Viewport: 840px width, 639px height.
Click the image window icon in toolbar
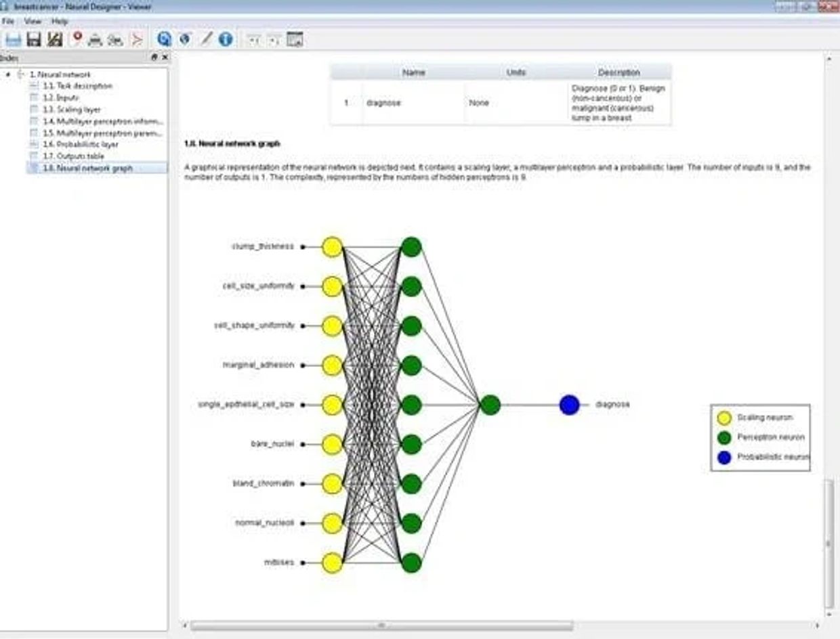coord(295,39)
